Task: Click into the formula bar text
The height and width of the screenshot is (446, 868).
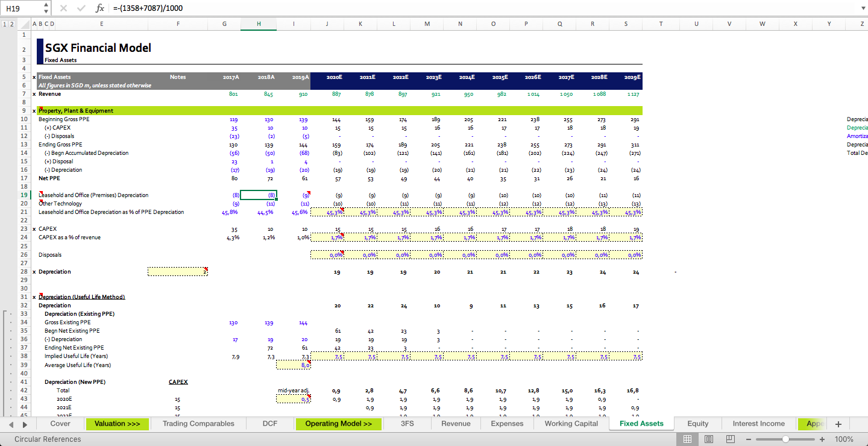Action: pos(482,8)
